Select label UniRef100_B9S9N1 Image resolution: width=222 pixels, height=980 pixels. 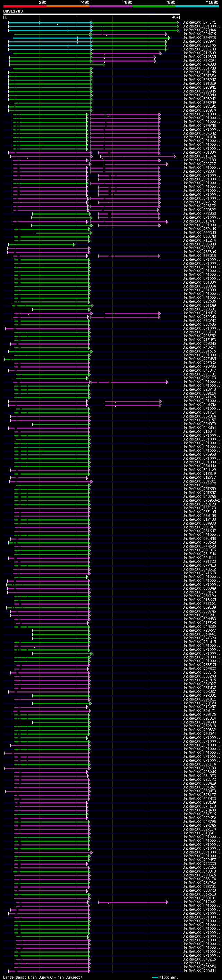[199, 87]
